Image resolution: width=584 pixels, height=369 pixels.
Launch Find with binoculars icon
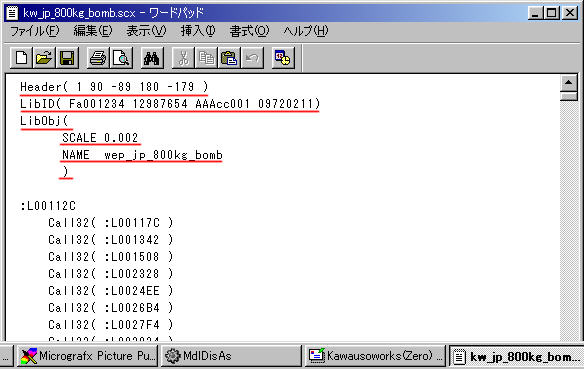tap(152, 58)
